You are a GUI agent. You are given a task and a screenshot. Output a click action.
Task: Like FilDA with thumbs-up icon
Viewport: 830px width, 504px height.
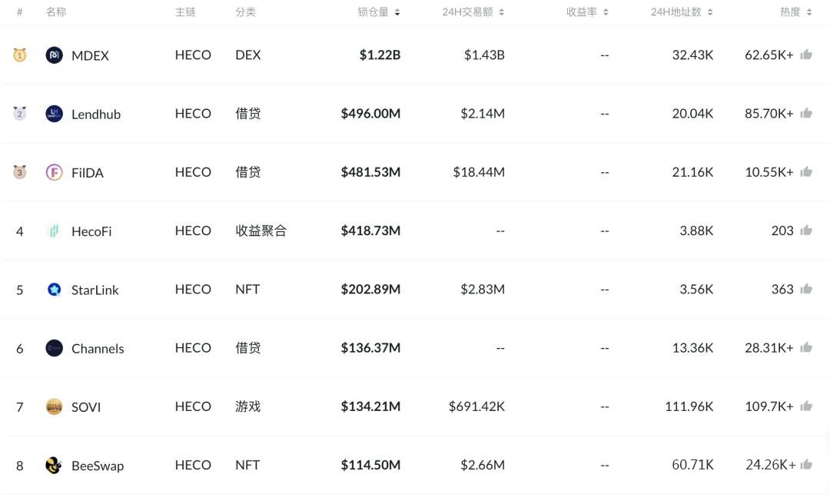806,171
